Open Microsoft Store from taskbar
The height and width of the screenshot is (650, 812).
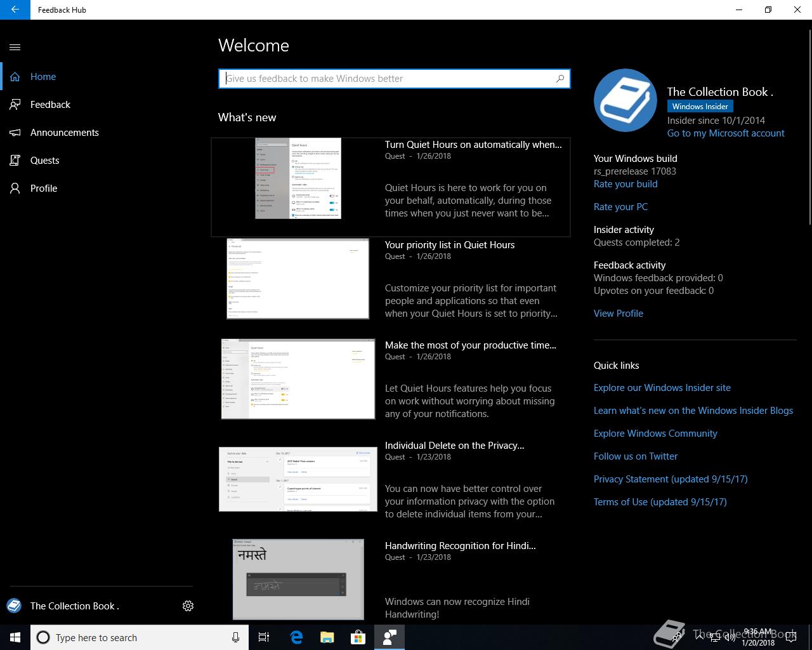pyautogui.click(x=358, y=637)
